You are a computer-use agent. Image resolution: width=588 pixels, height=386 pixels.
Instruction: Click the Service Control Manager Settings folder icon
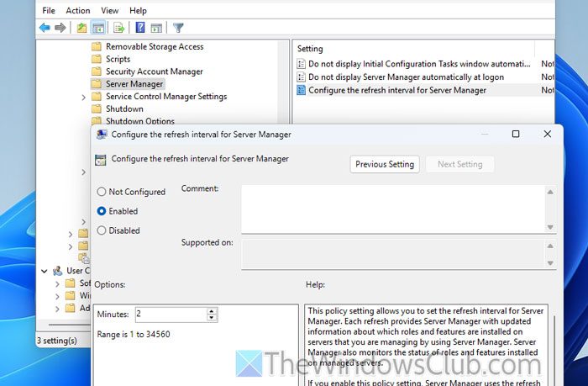[97, 97]
